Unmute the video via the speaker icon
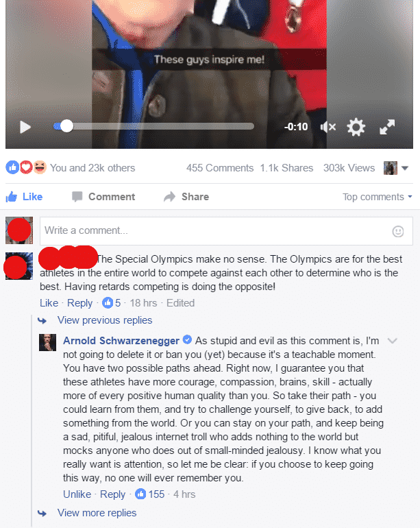Viewport: 420px width, 528px height. (x=328, y=127)
